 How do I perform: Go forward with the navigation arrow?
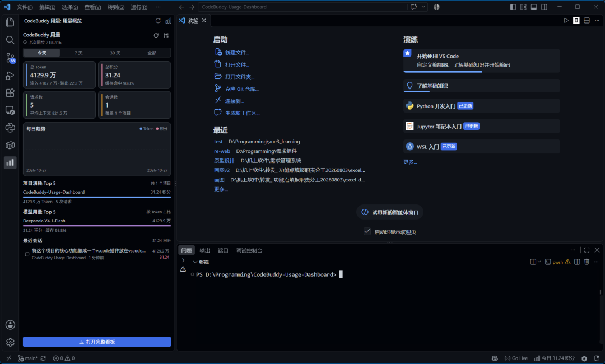pos(192,7)
